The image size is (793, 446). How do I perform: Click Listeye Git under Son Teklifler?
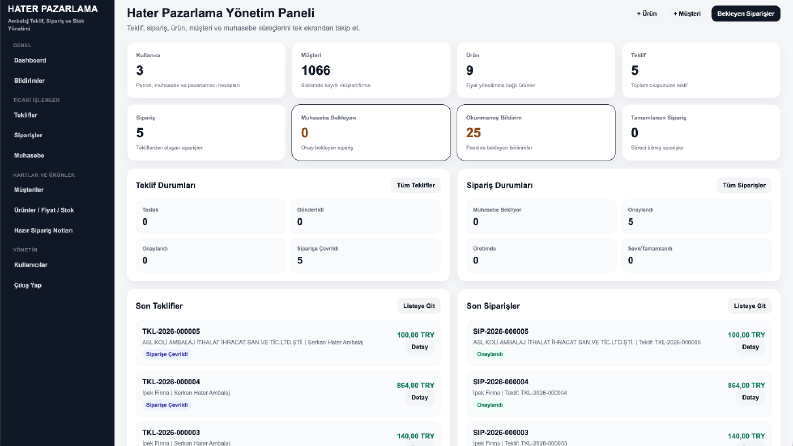point(419,306)
